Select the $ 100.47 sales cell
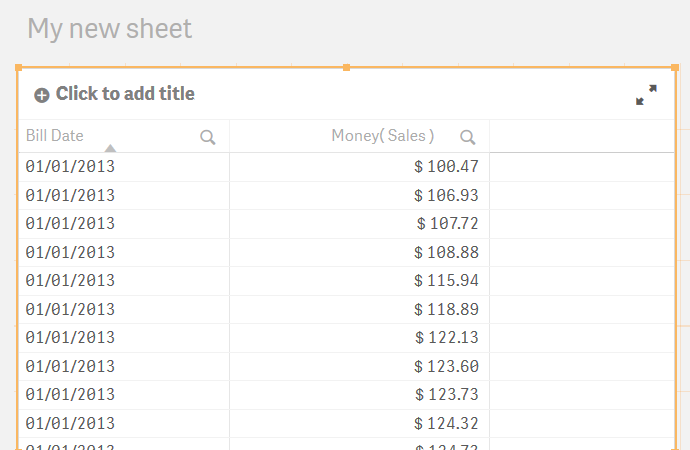This screenshot has height=450, width=690. pos(360,167)
